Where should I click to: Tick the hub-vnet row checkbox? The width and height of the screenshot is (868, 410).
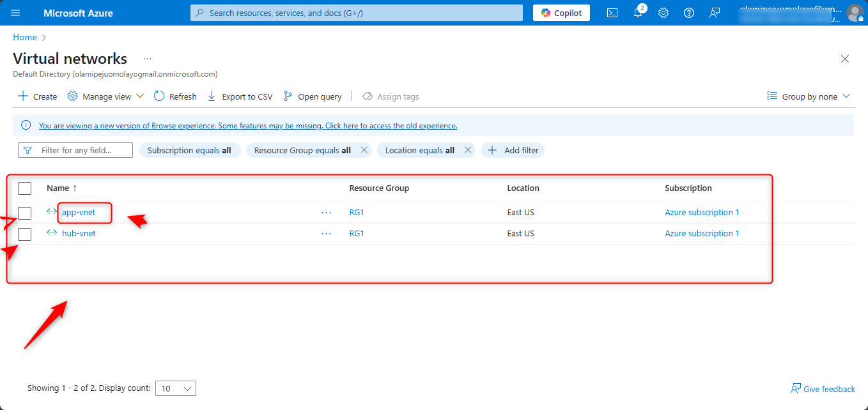point(24,234)
